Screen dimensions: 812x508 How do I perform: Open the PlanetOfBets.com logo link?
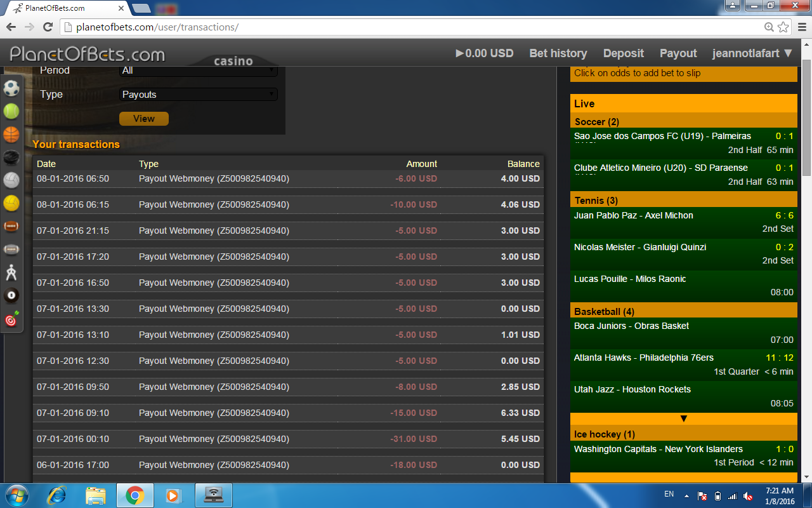click(x=88, y=54)
